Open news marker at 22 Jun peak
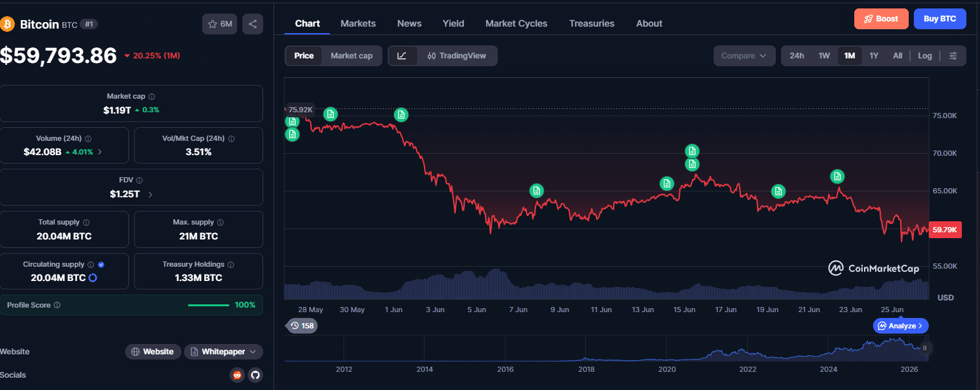The height and width of the screenshot is (390, 980). tap(837, 176)
